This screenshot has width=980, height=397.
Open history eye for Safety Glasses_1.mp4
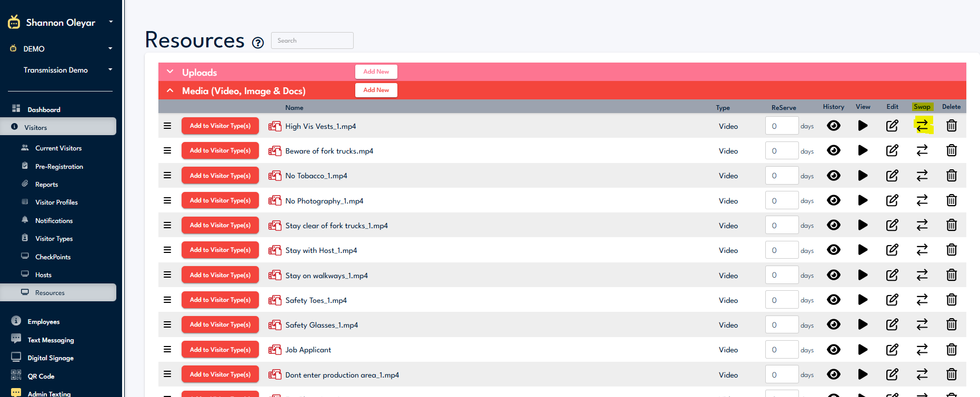coord(834,324)
